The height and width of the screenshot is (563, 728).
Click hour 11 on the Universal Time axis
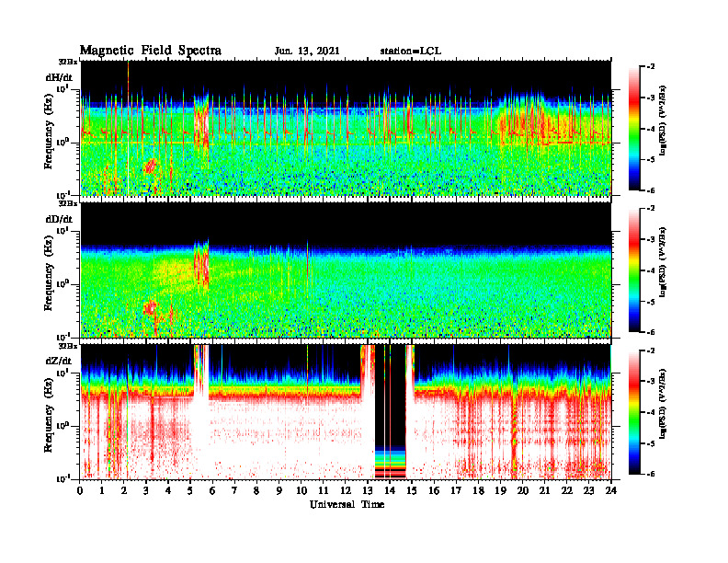point(324,491)
